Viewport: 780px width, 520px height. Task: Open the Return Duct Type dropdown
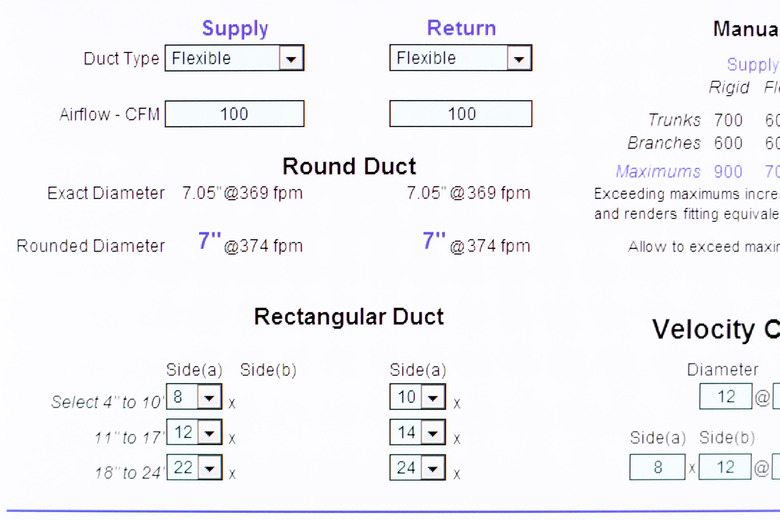518,59
